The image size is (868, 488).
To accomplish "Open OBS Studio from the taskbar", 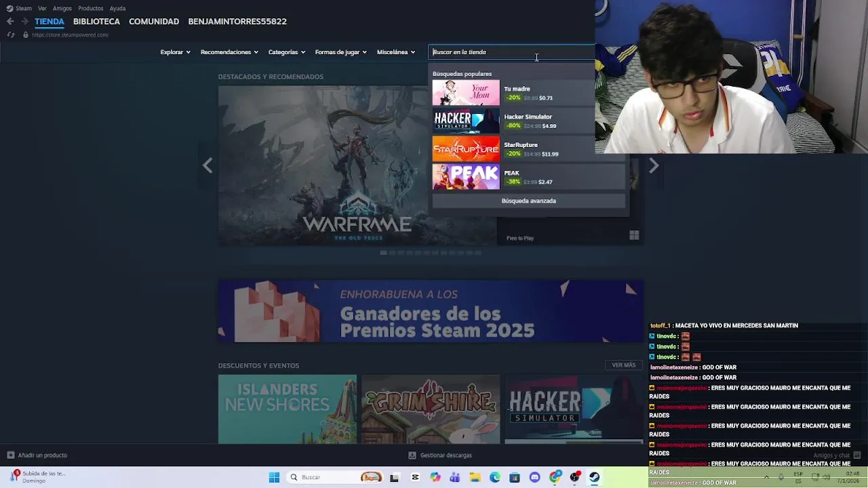I will point(574,477).
